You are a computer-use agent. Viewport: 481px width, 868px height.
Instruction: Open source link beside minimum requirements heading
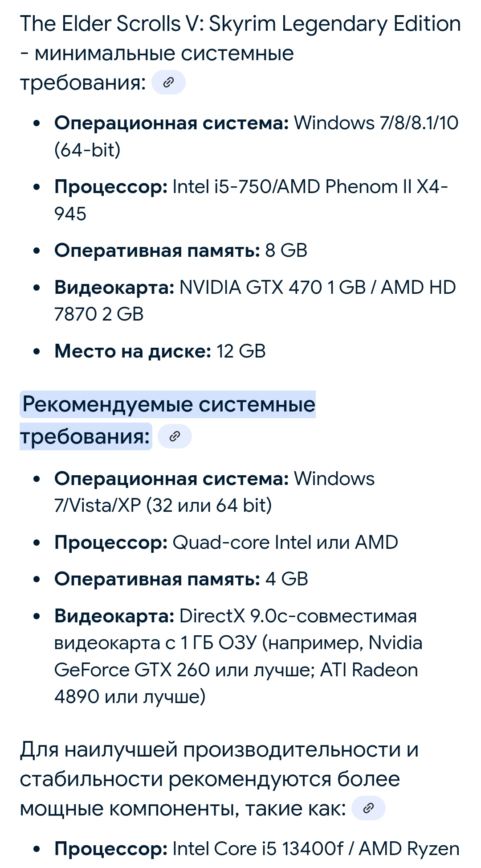pos(168,82)
